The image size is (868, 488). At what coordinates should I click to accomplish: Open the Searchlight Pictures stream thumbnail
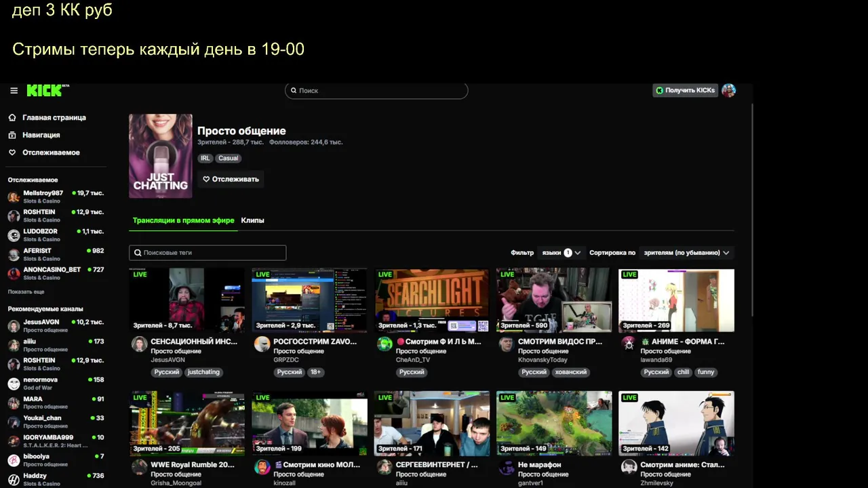(432, 300)
